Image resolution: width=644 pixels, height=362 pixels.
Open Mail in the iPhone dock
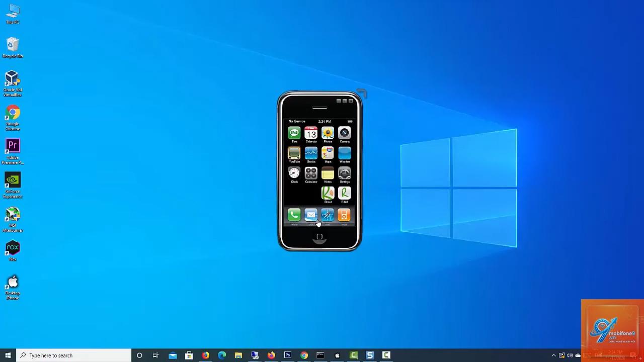(x=311, y=215)
